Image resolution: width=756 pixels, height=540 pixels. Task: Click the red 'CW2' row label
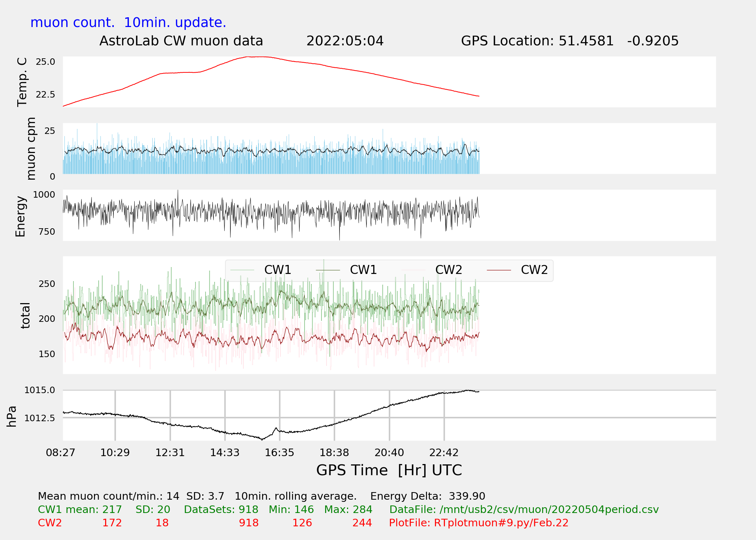tap(50, 523)
